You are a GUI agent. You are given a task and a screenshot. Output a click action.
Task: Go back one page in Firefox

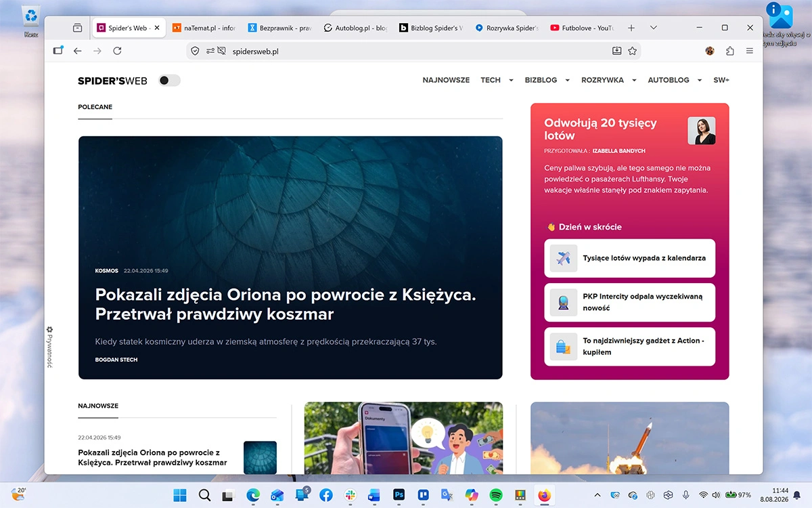(x=77, y=51)
